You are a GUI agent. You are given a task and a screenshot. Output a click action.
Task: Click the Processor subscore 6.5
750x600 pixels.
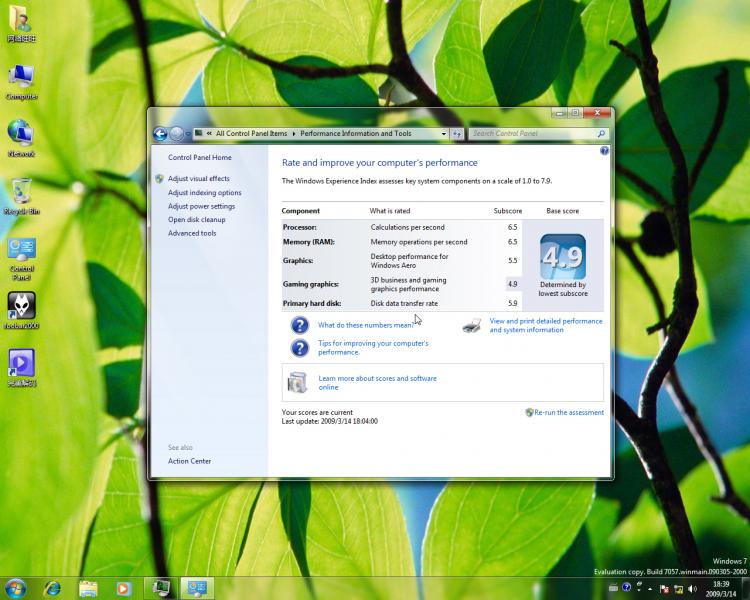click(x=512, y=227)
